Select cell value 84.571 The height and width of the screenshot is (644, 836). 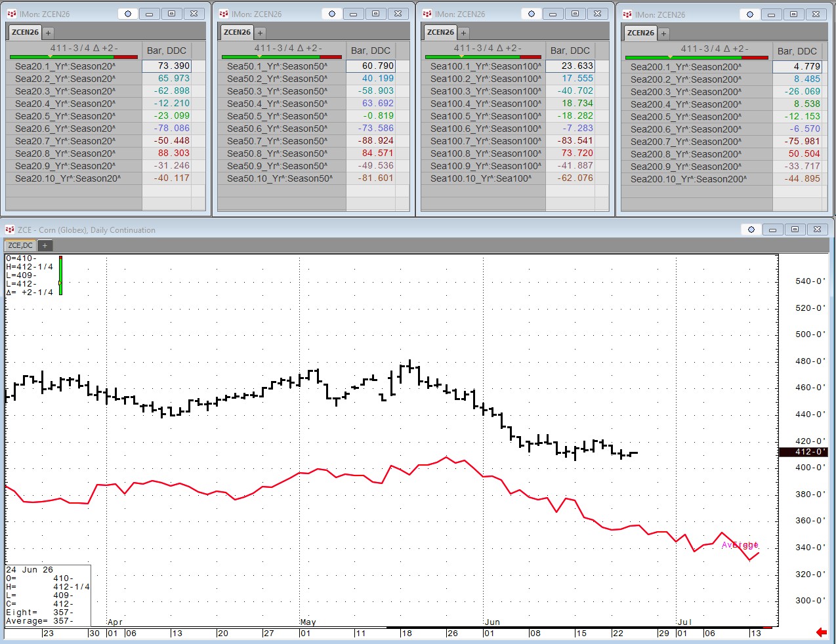371,153
